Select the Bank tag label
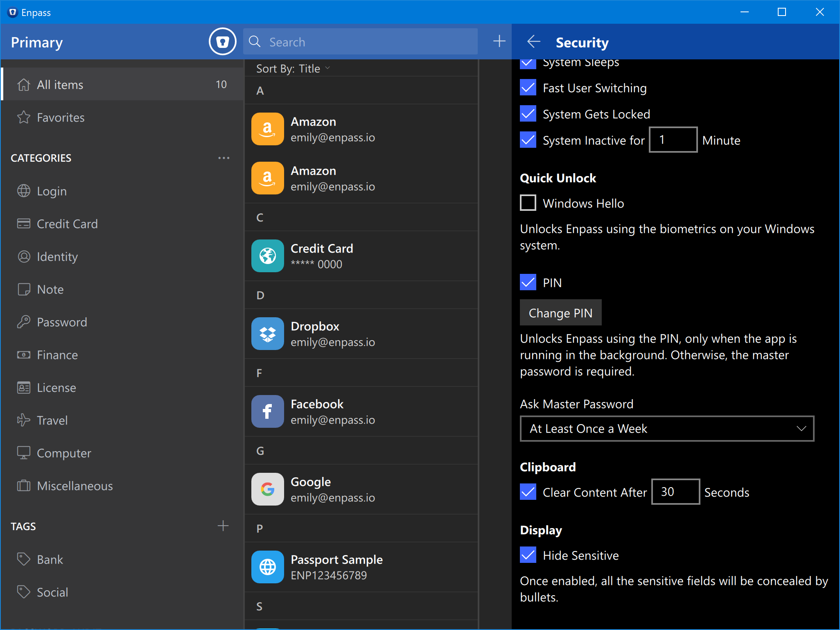 click(50, 560)
